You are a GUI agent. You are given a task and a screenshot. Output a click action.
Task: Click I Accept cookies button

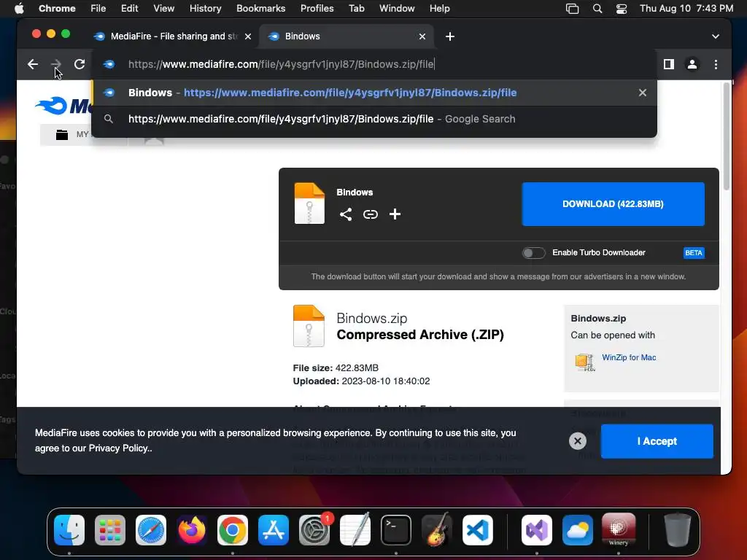tap(657, 441)
